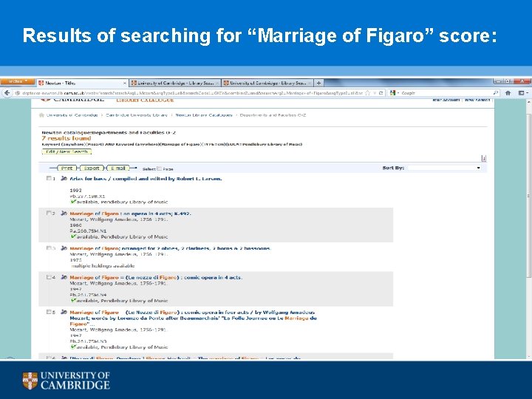Click the E-mail button

pos(118,168)
